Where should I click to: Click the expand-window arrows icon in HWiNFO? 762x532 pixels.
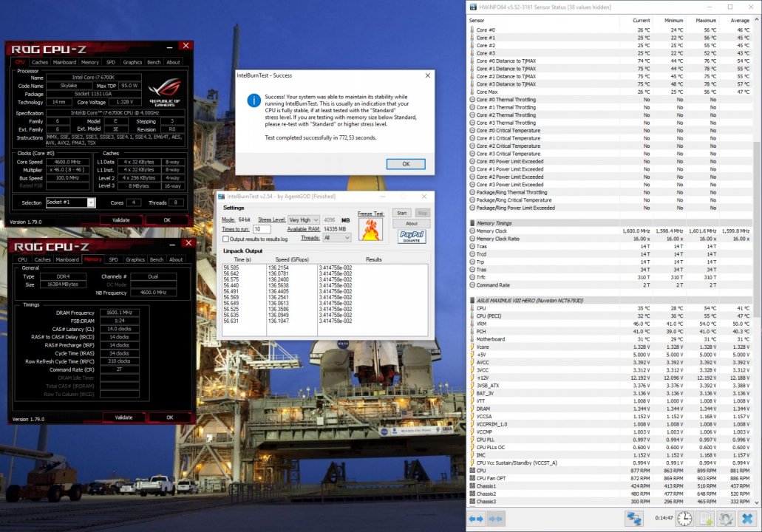(x=476, y=519)
